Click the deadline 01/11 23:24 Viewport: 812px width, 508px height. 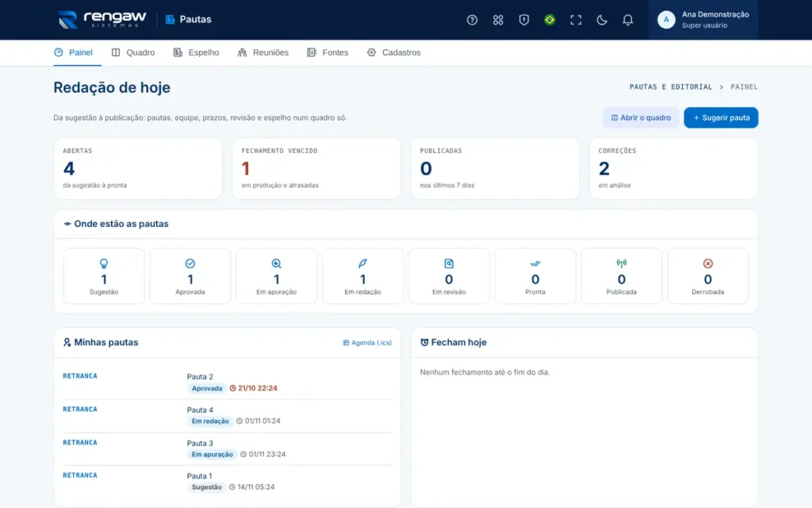pos(263,454)
